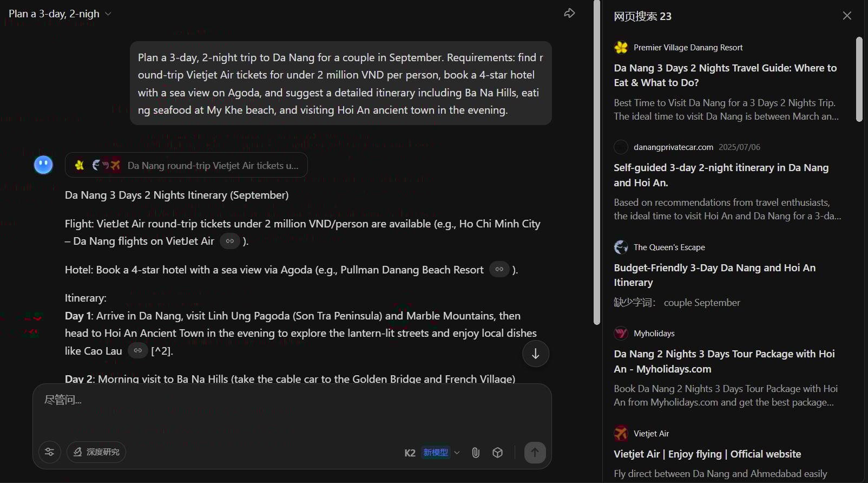Click the danangprivatecar.com source icon

621,147
